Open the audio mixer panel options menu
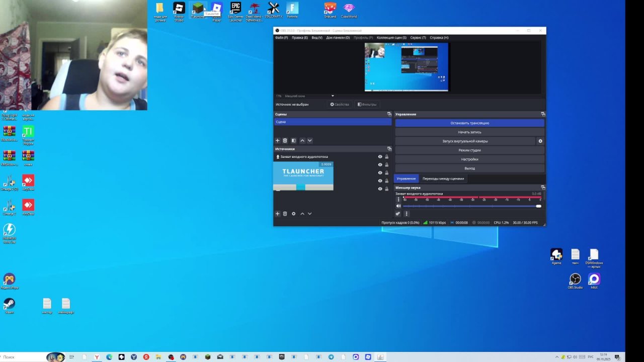Screen dimensions: 644x362 pyautogui.click(x=407, y=214)
